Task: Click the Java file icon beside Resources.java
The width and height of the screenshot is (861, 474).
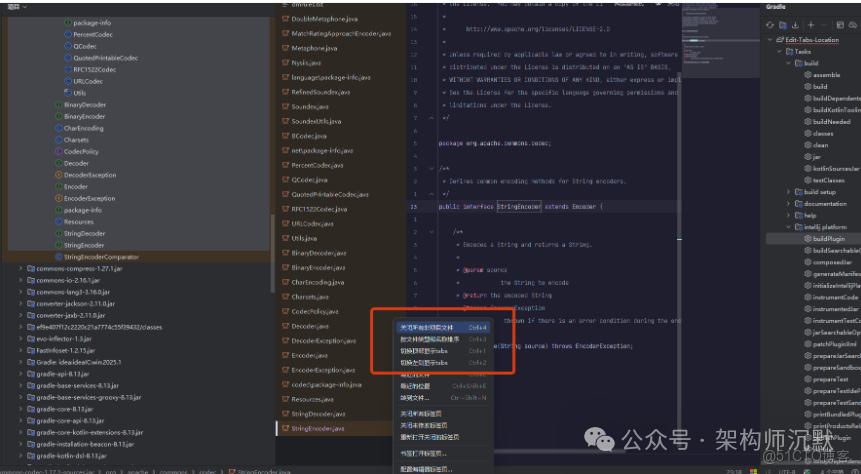Action: tap(286, 399)
